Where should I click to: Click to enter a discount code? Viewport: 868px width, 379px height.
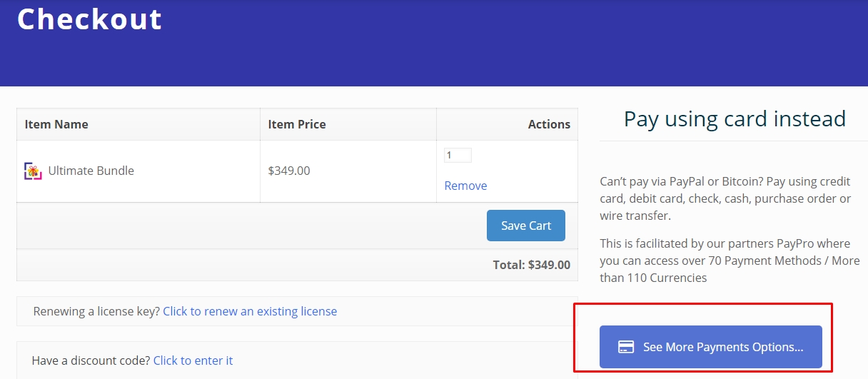point(193,360)
